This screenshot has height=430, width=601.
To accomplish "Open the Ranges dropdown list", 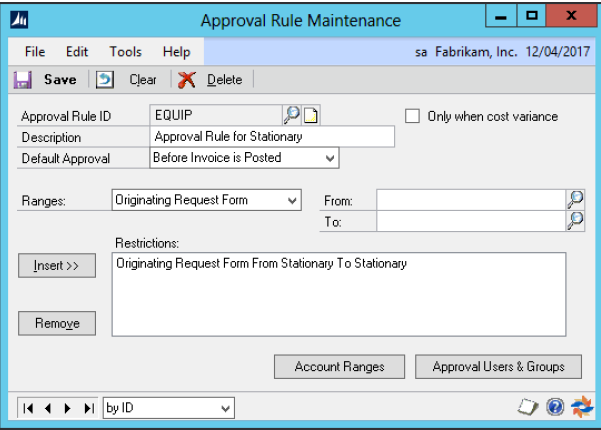I will pos(292,200).
